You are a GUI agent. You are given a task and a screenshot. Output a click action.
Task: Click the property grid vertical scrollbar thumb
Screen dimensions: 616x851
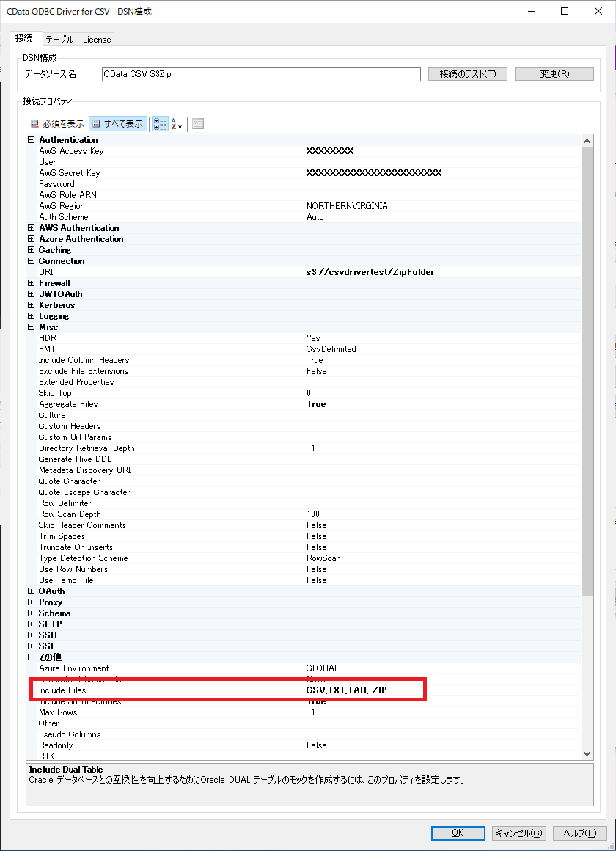tap(587, 371)
